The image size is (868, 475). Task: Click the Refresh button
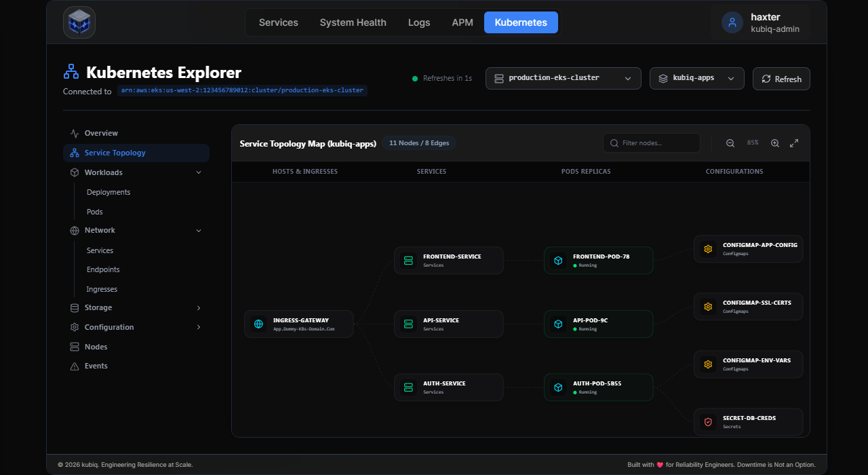click(781, 79)
